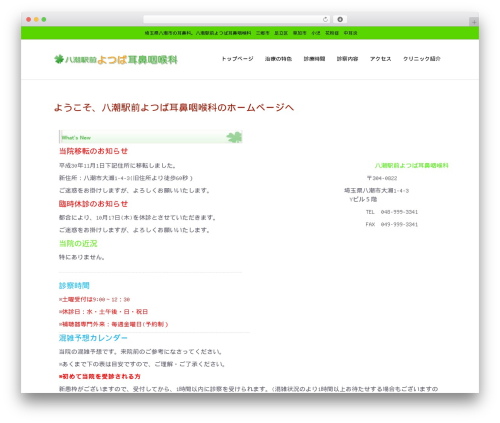The image size is (500, 423).
Task: Click the 混雑予想カレンダー heading
Action: point(93,338)
